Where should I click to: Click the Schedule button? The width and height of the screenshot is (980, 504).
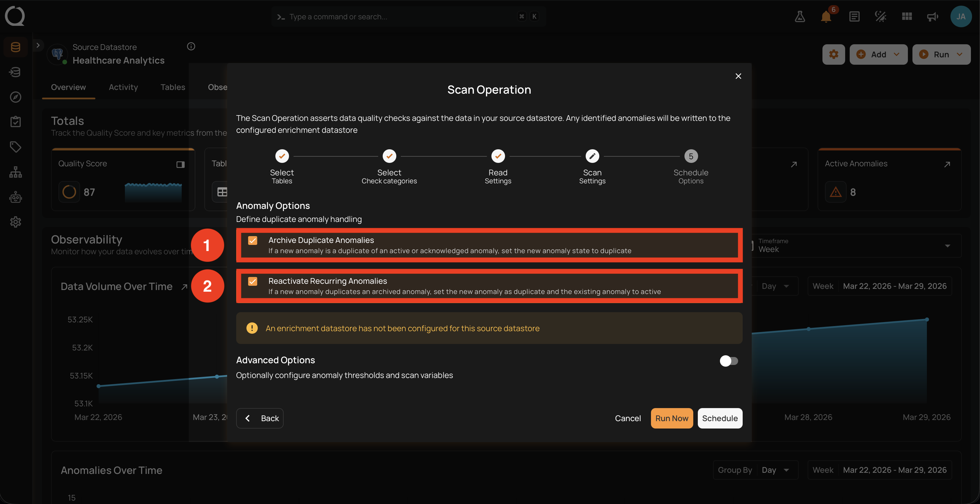(720, 418)
